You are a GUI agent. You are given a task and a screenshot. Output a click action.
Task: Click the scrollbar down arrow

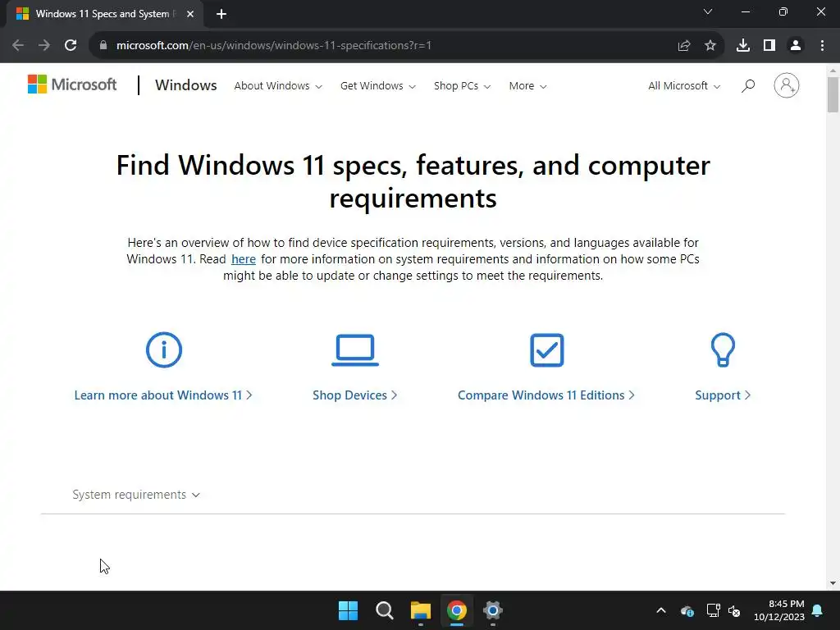833,583
